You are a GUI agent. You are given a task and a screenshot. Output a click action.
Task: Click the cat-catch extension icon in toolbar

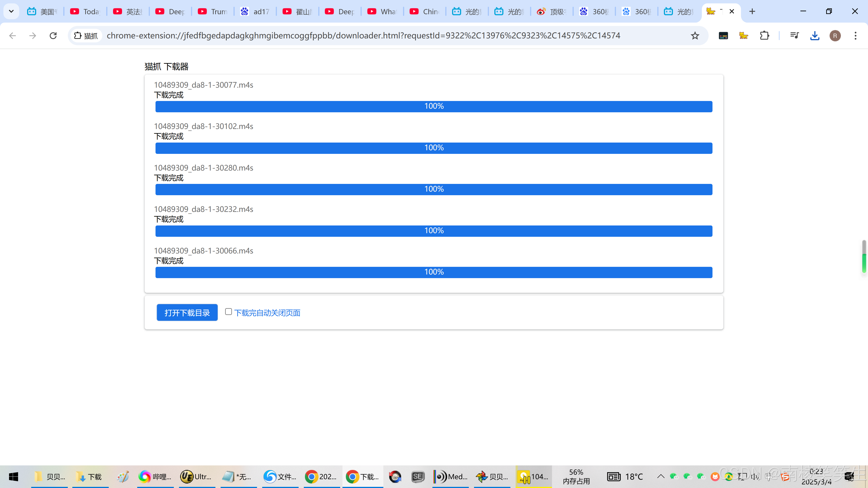(x=744, y=35)
